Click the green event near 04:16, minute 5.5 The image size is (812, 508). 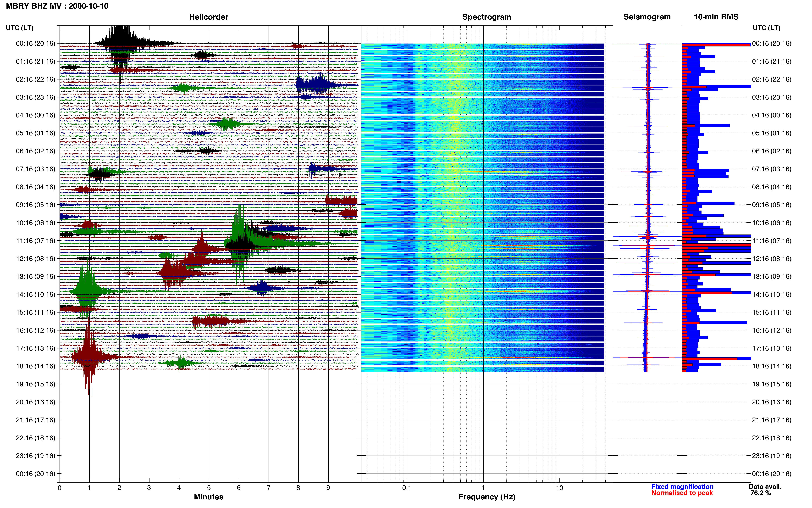point(227,124)
